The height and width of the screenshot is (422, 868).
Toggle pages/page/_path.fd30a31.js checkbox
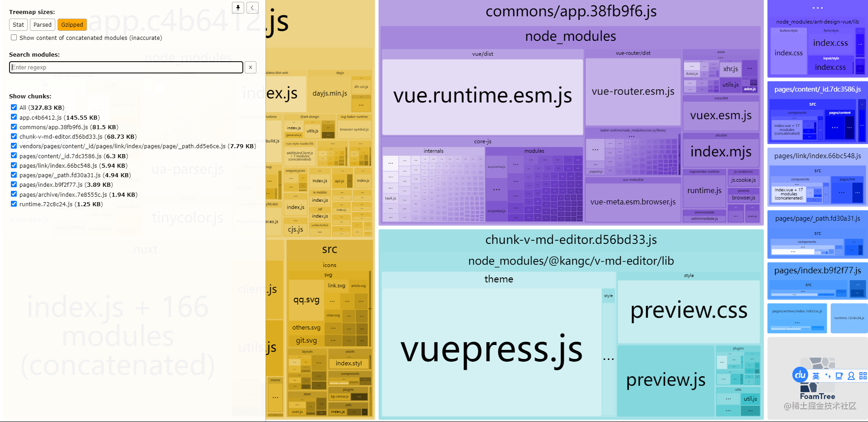pos(14,175)
